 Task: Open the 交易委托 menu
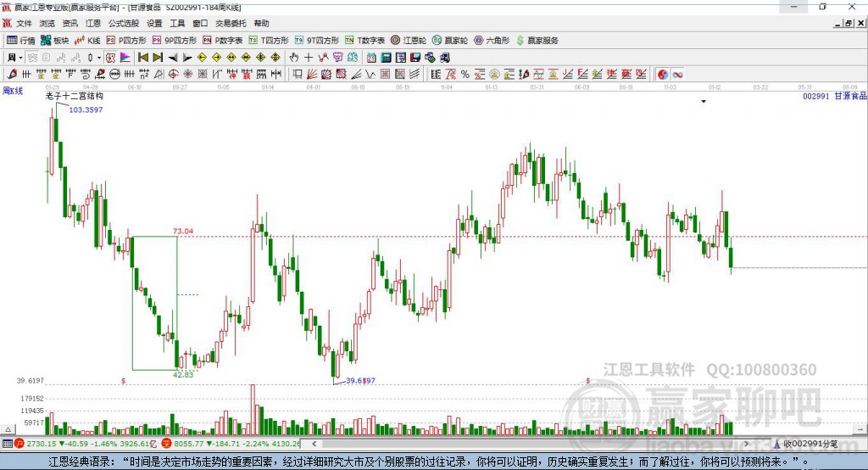click(x=231, y=23)
